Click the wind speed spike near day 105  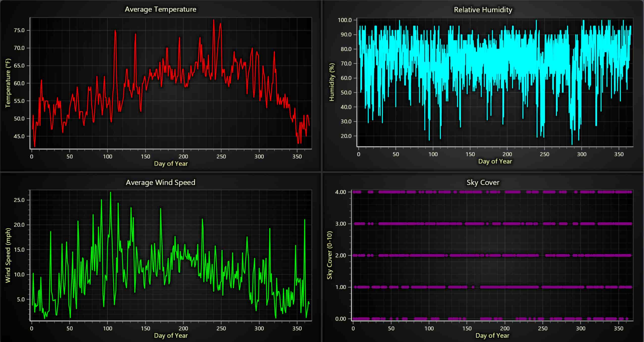pos(110,192)
